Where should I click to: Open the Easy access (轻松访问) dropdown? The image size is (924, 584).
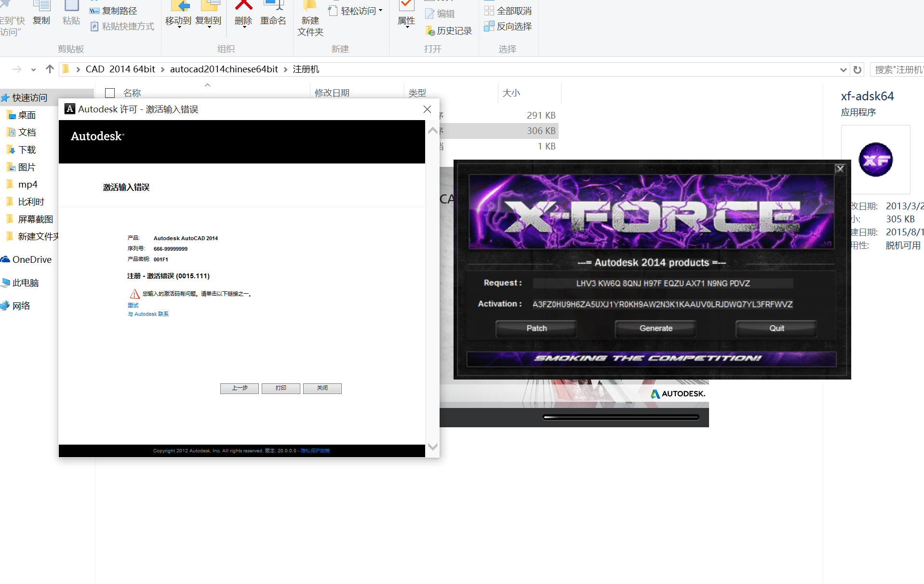pyautogui.click(x=355, y=11)
